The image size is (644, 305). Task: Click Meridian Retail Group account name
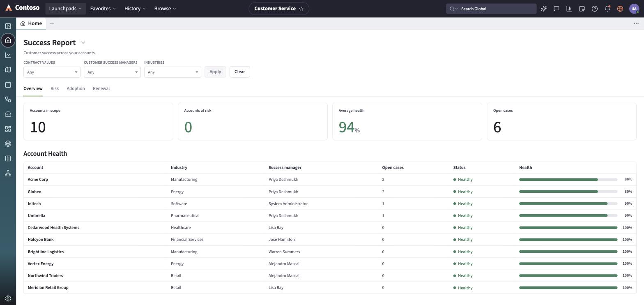tap(48, 288)
